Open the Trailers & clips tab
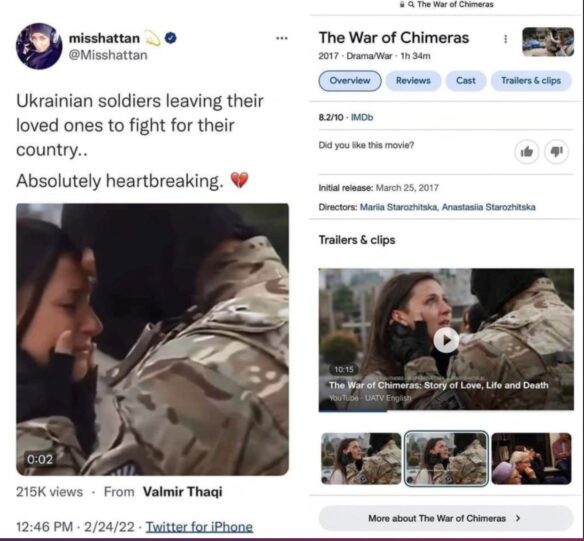Screen dimensions: 584x541 [x=531, y=80]
